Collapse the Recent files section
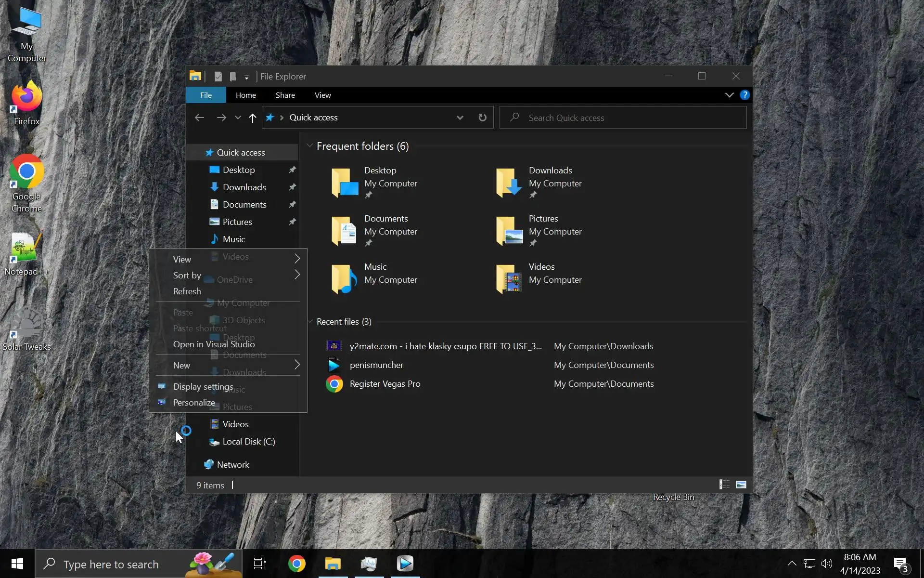 click(310, 322)
